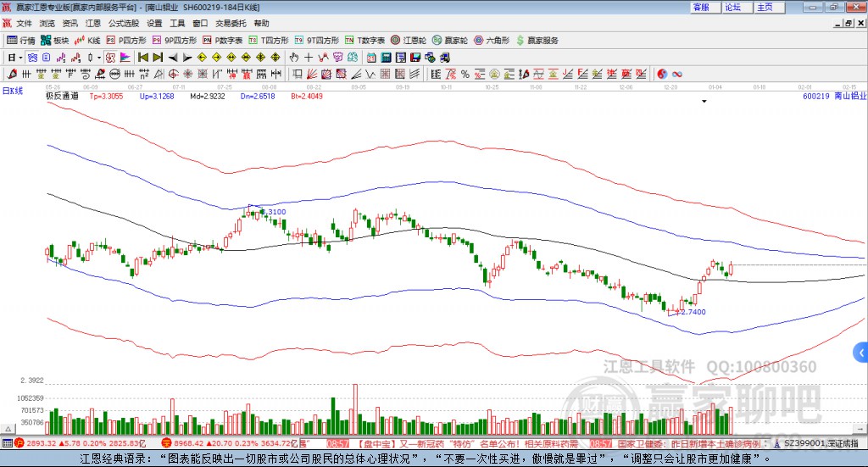
Task: Jump to first record arrow button
Action: [142, 58]
